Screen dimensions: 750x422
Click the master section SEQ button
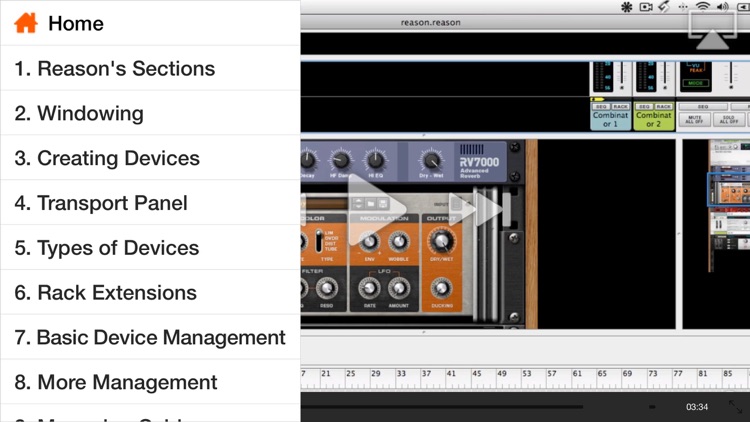click(703, 106)
